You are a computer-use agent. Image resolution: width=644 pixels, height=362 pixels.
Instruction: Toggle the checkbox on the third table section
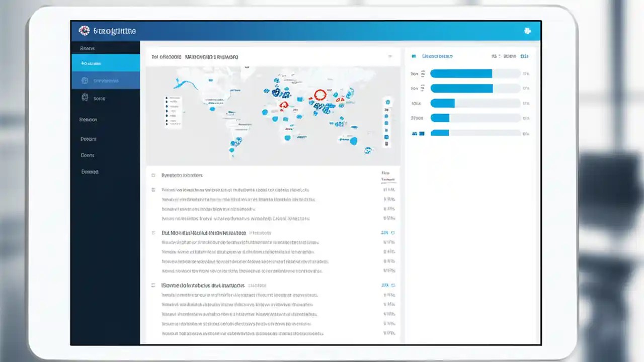[x=153, y=285]
